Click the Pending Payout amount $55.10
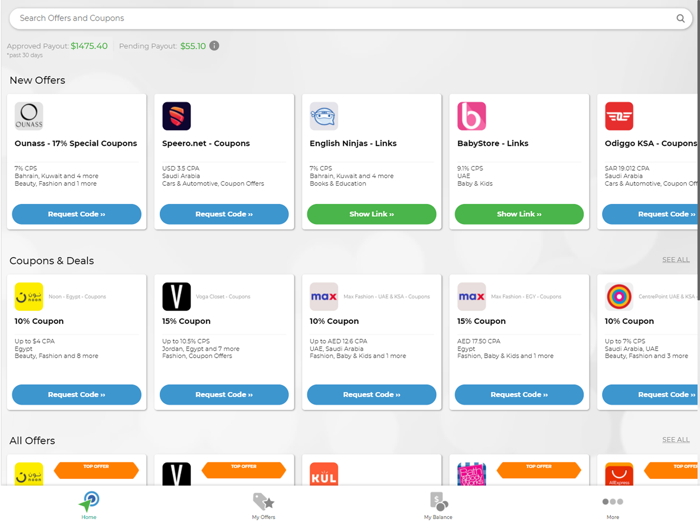The image size is (700, 525). tap(193, 46)
